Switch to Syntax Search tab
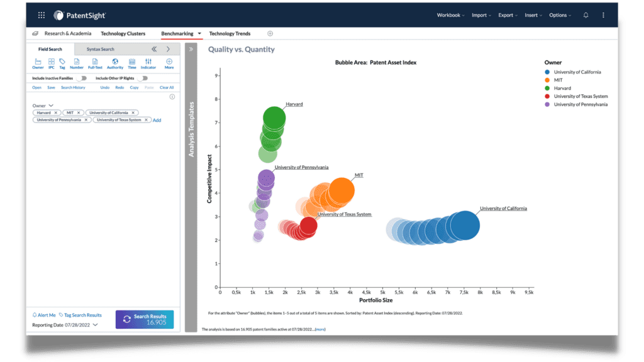This screenshot has width=644, height=362. point(100,49)
